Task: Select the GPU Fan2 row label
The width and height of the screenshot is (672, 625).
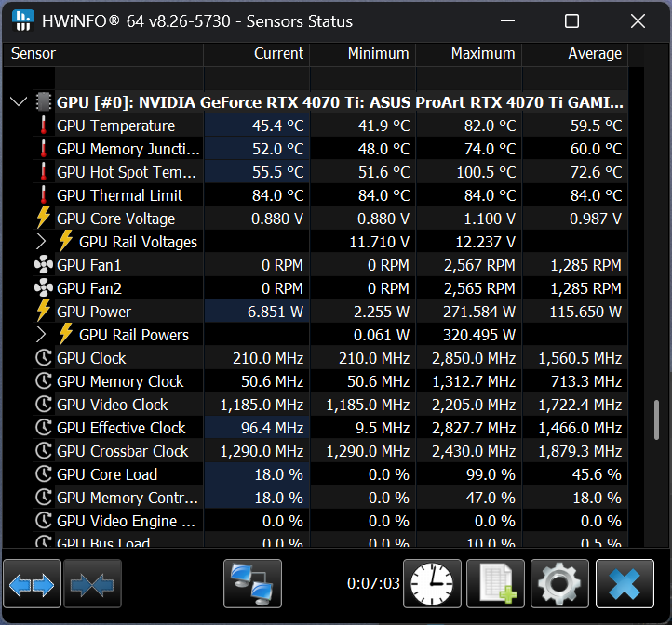Action: coord(89,288)
